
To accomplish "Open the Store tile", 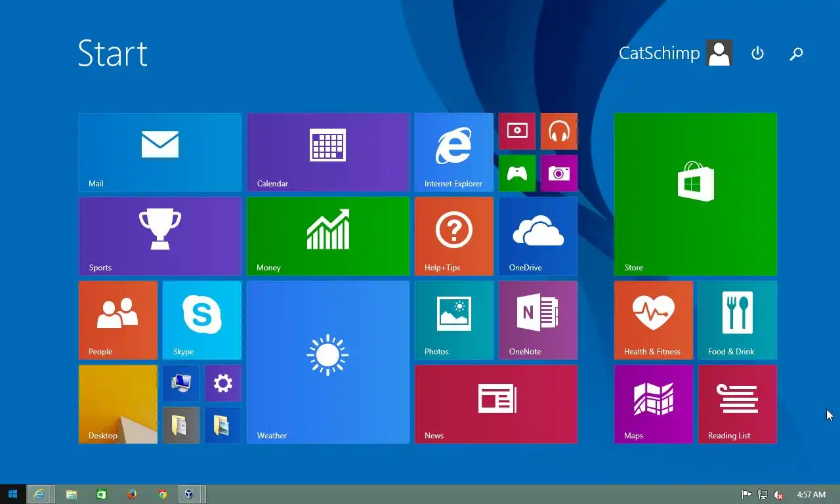I will pyautogui.click(x=696, y=194).
